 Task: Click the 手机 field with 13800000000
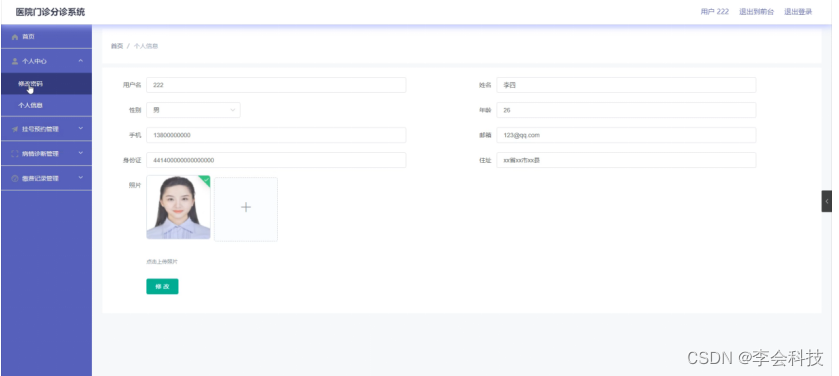click(x=276, y=135)
